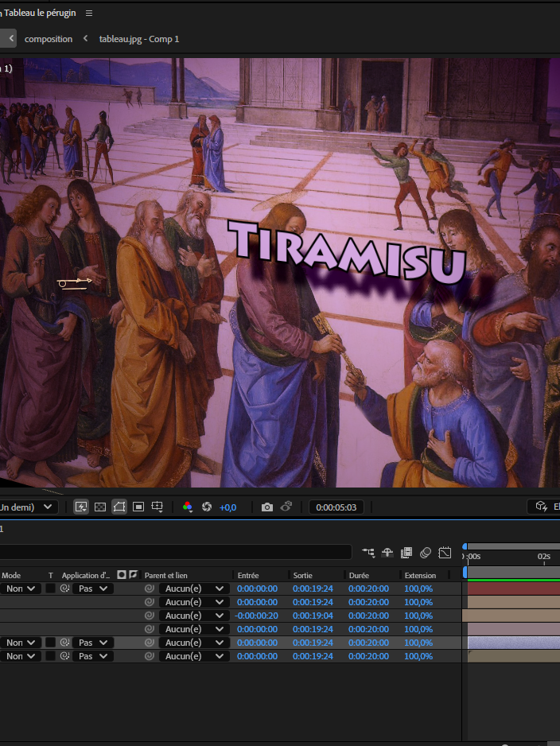This screenshot has width=560, height=746.
Task: Reset the exposure icon
Action: [207, 507]
